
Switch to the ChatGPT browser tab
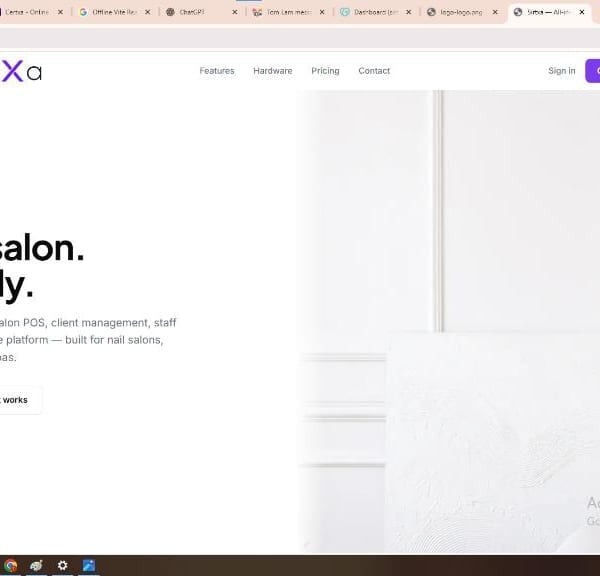coord(202,12)
